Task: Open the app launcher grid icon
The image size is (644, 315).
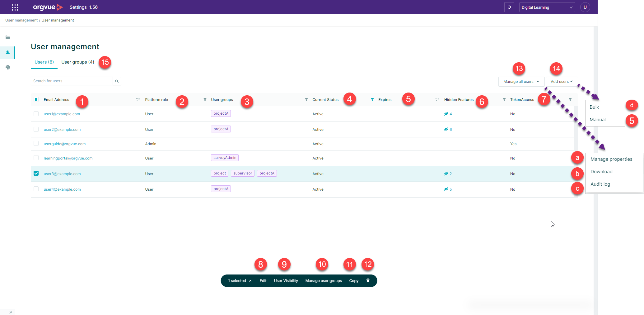Action: coord(15,7)
